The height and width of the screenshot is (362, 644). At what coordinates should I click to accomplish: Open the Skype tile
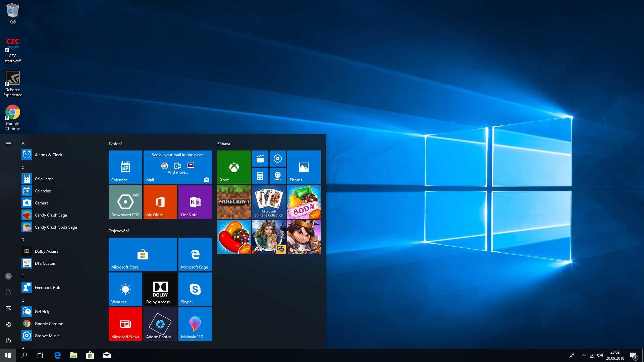coord(195,289)
